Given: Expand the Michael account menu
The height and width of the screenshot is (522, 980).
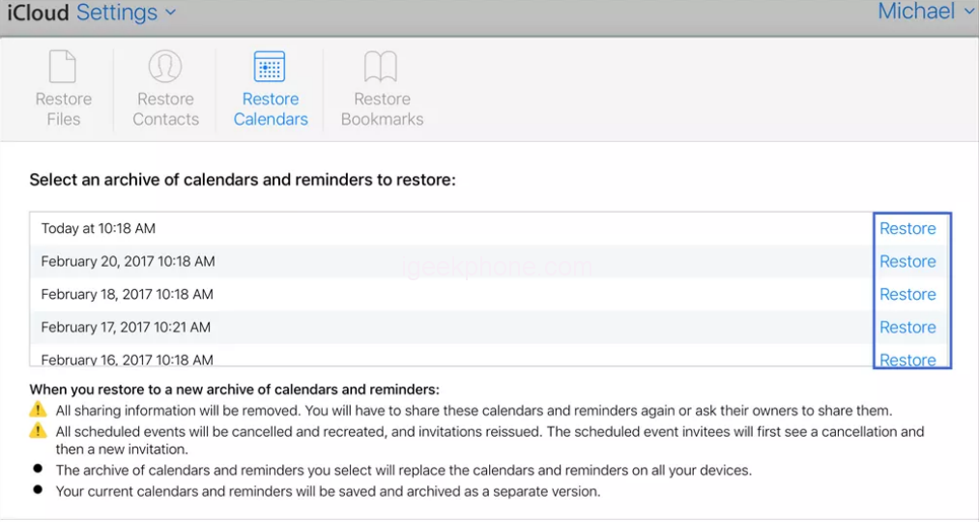Looking at the screenshot, I should pyautogui.click(x=926, y=12).
